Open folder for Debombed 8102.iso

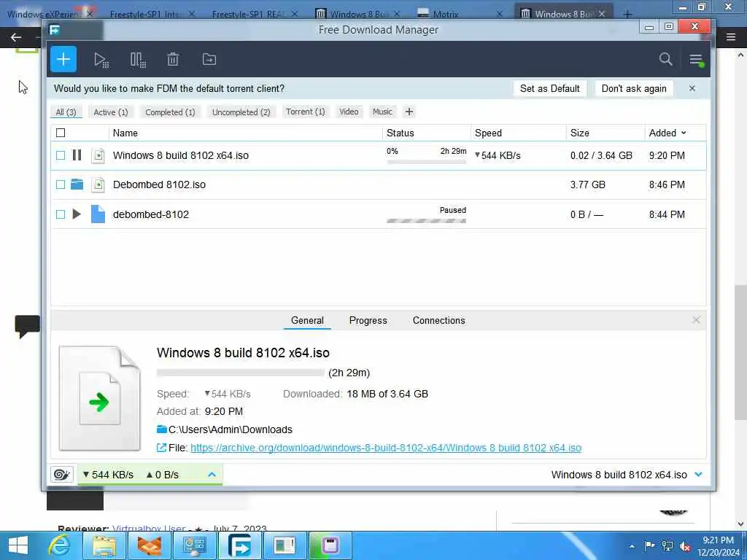pyautogui.click(x=77, y=184)
